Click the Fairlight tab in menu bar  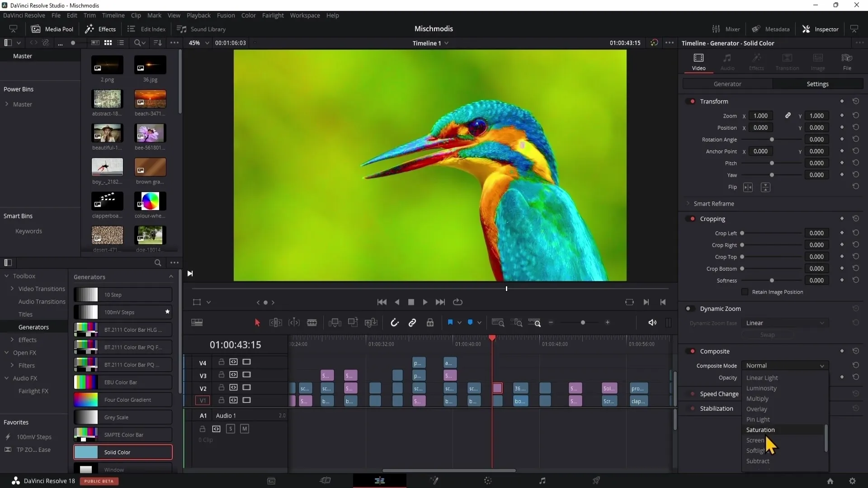274,15
